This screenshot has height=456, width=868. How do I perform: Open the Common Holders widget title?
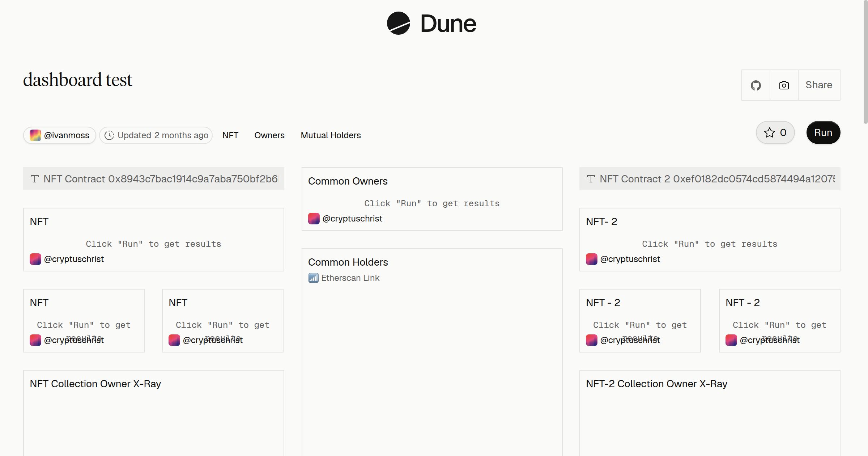348,262
